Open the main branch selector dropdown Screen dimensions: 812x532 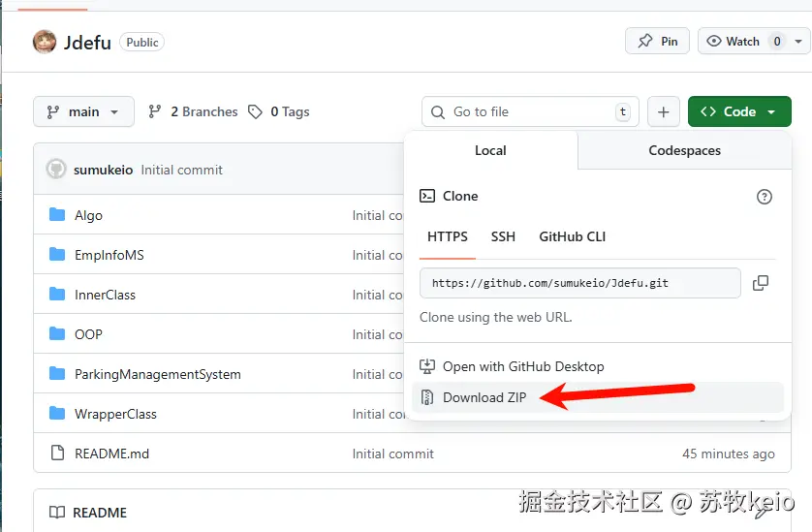pos(84,111)
